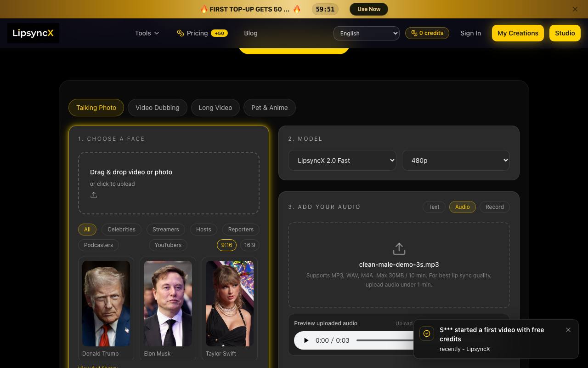Click the LipsyncX logo
Image resolution: width=588 pixels, height=368 pixels.
tap(33, 33)
